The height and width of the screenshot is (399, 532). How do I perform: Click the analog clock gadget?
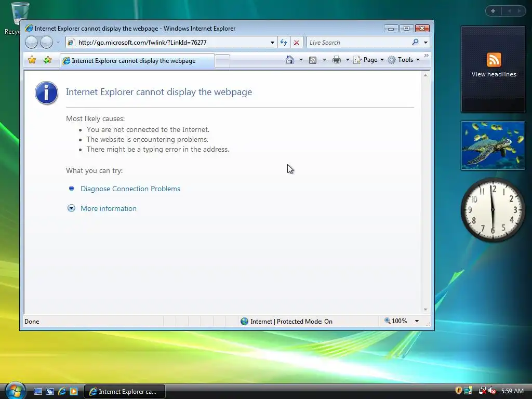point(493,210)
